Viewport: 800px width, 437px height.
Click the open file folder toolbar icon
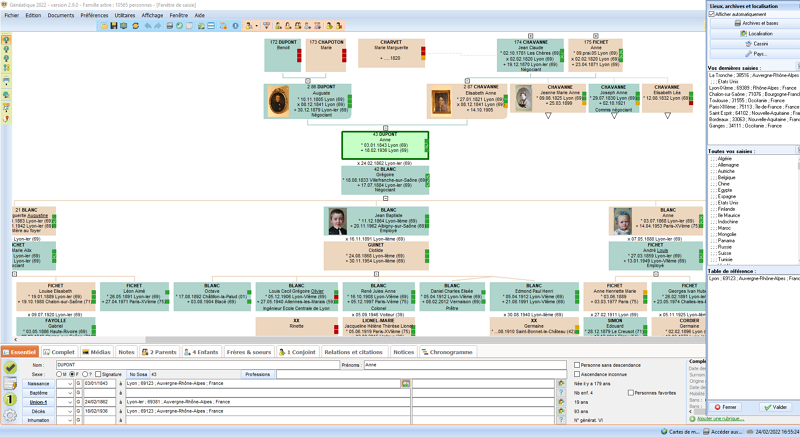point(104,25)
